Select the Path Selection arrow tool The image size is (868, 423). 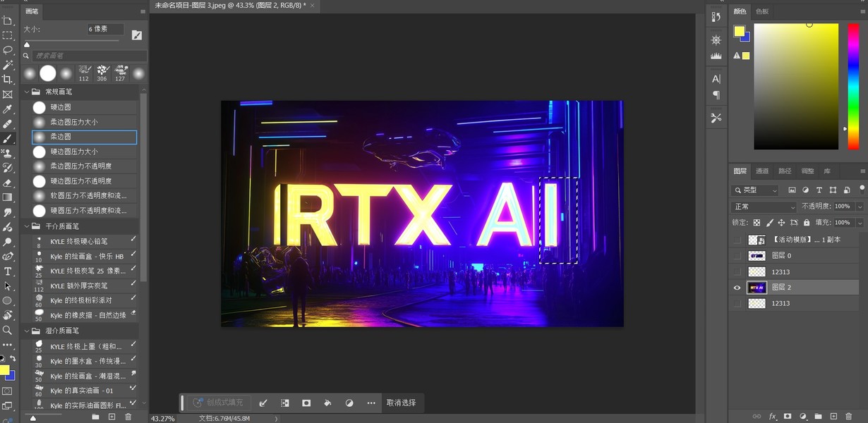tap(7, 286)
